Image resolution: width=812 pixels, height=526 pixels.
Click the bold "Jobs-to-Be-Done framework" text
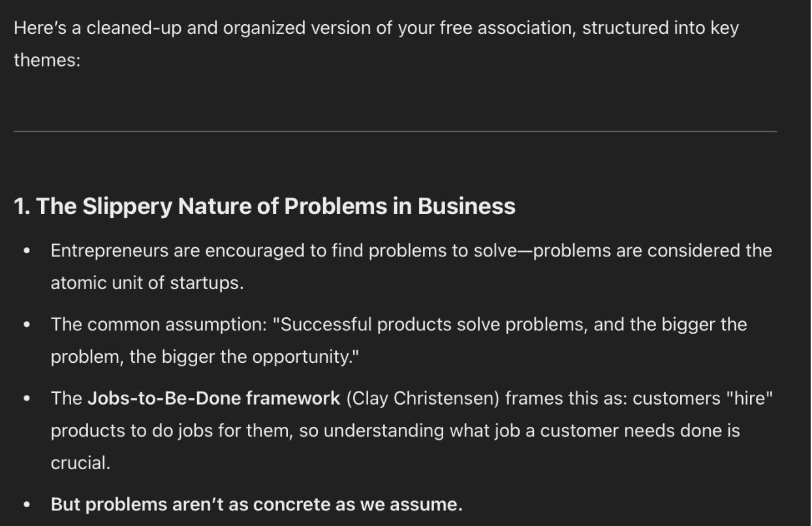(214, 399)
